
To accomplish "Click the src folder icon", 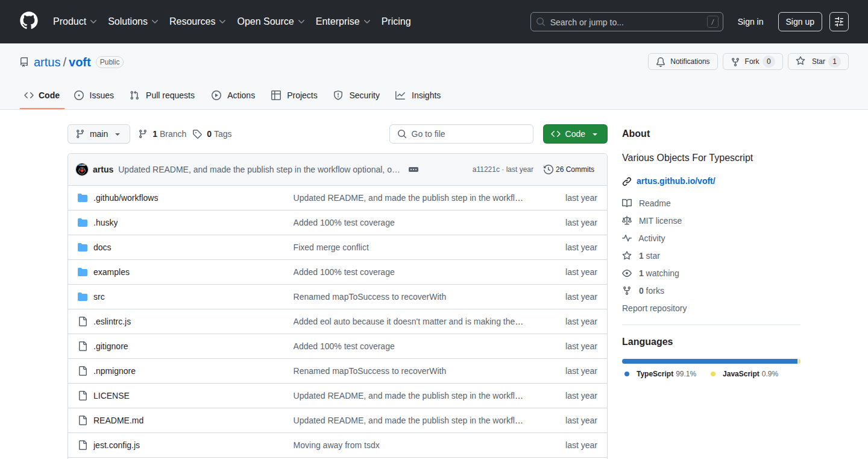I will pyautogui.click(x=83, y=297).
